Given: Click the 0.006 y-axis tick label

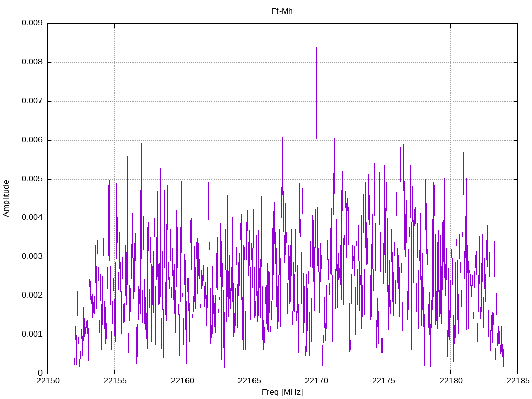Looking at the screenshot, I should point(32,140).
